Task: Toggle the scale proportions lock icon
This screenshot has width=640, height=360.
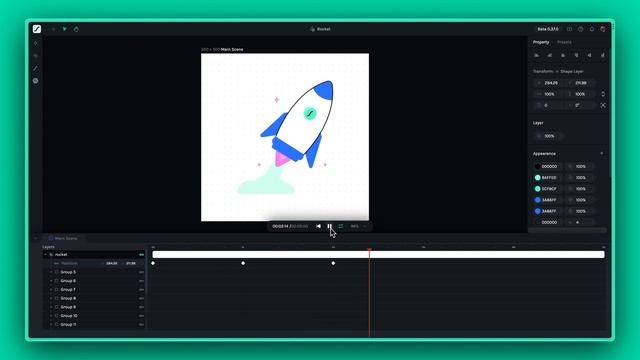Action: 603,94
